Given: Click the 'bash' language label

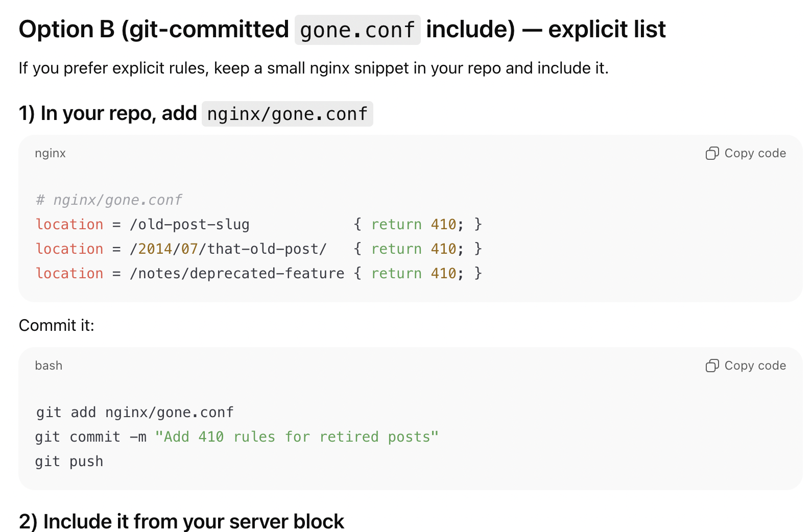Looking at the screenshot, I should (49, 366).
